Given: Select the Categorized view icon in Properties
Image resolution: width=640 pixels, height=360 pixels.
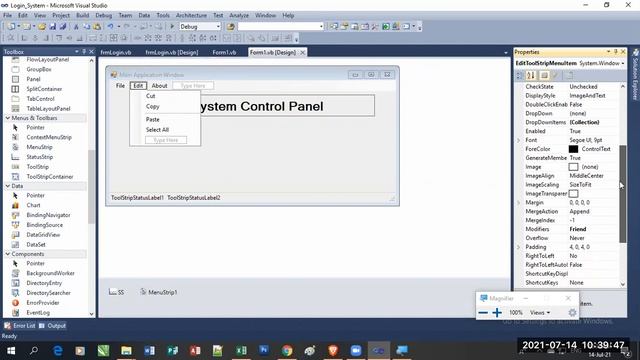Looking at the screenshot, I should (x=520, y=76).
